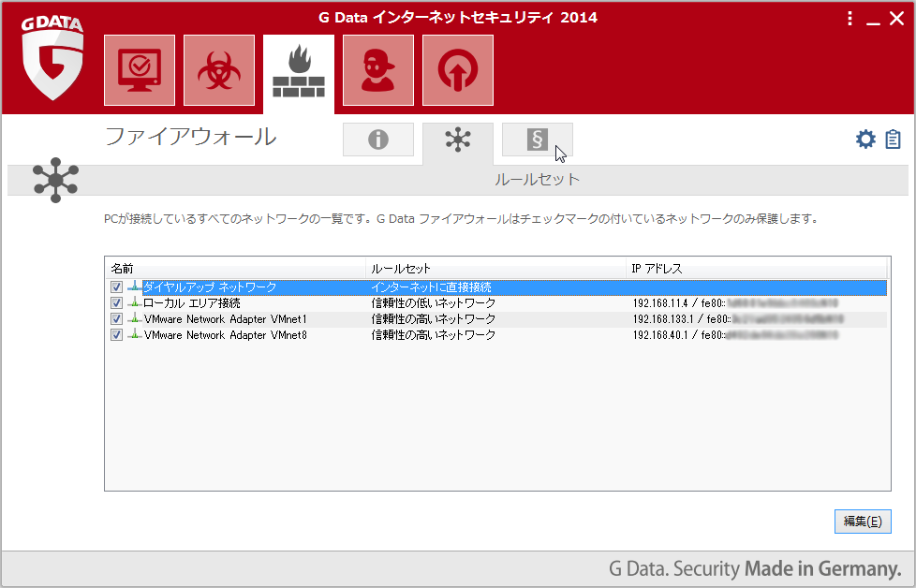Click the update arrow icon
The height and width of the screenshot is (588, 916).
coord(458,71)
